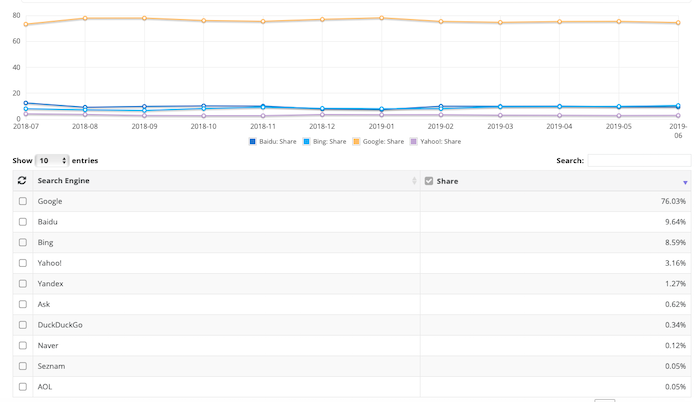Viewport: 700px width, 402px height.
Task: Click the Google data point at 2019-01
Action: click(x=382, y=18)
